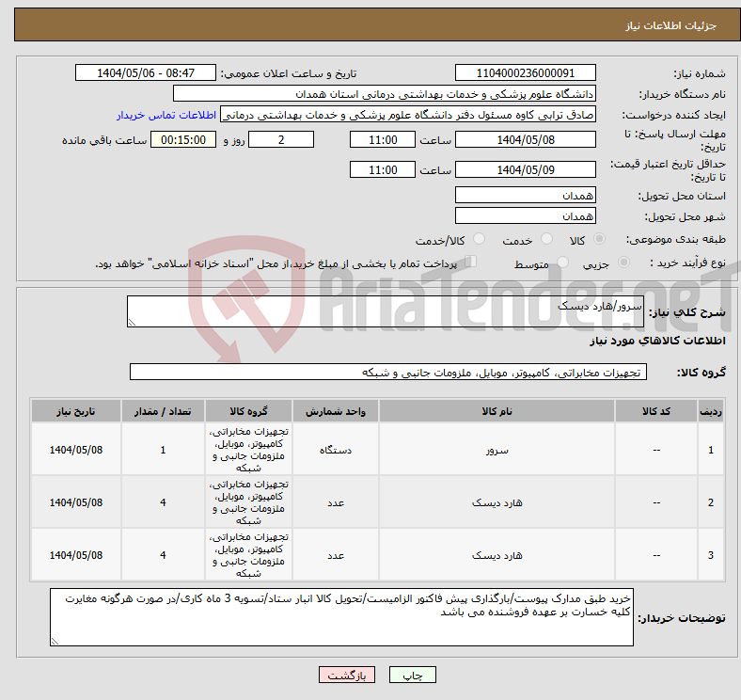Click the quantity 1 cell in row 1
741x700 pixels.
tap(163, 450)
